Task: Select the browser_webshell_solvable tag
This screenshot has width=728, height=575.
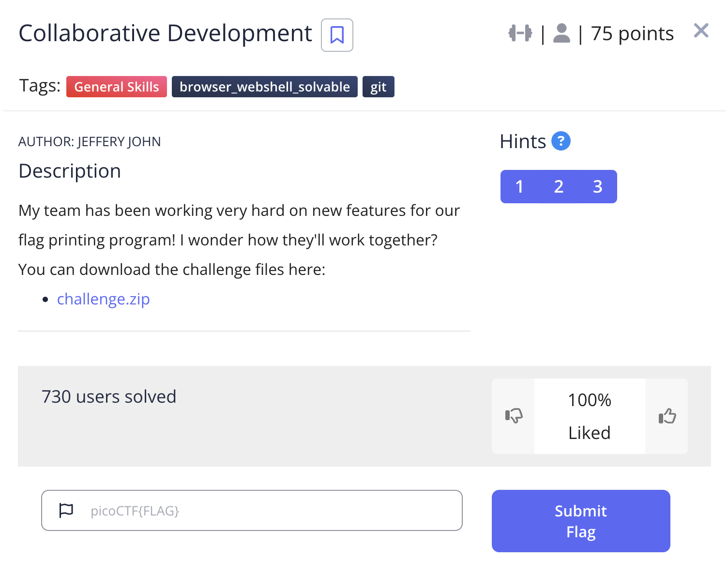Action: pyautogui.click(x=264, y=87)
